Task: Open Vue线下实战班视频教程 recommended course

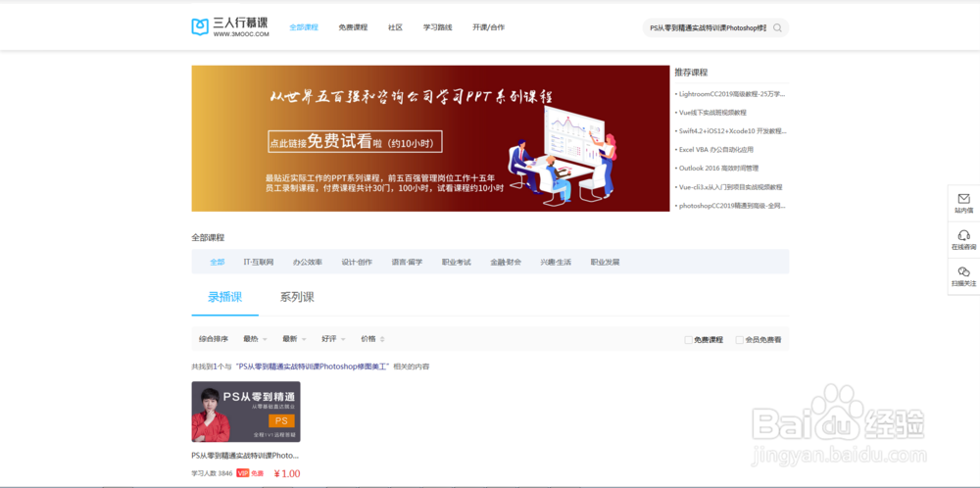Action: pyautogui.click(x=712, y=113)
